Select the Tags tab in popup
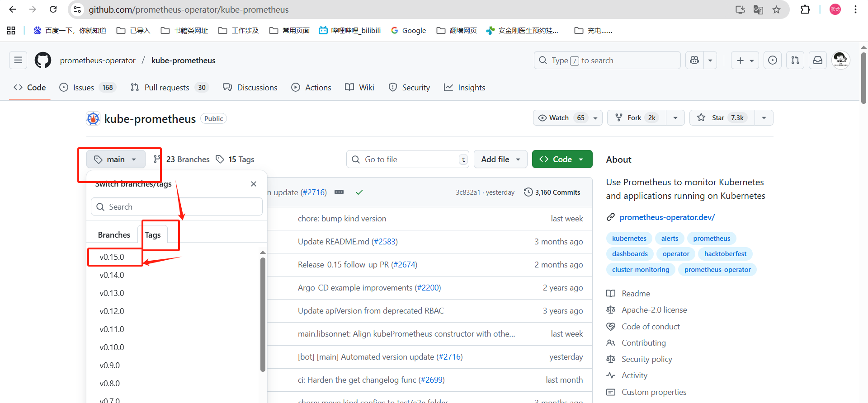The image size is (868, 403). pos(153,235)
